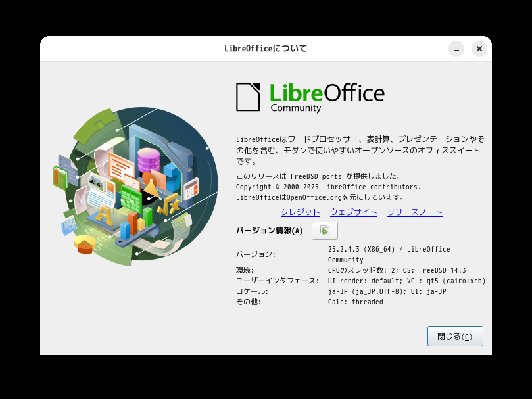Open the クレジット link
Viewport: 532px width, 399px height.
point(301,212)
